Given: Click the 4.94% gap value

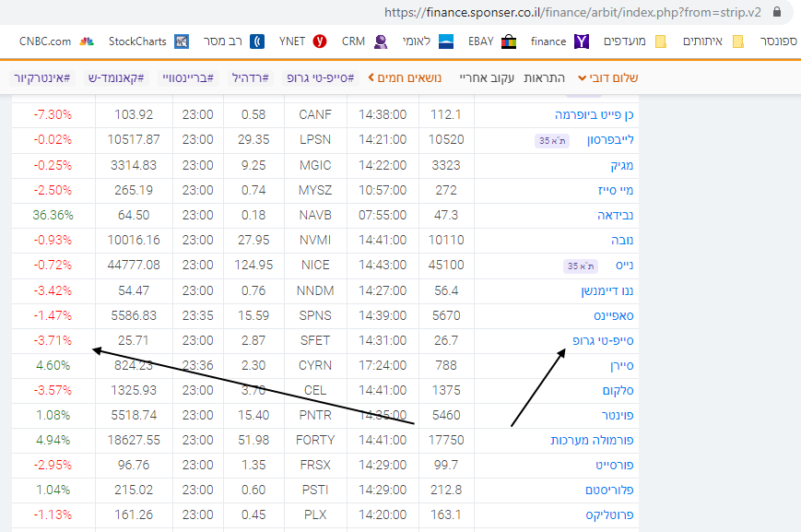Looking at the screenshot, I should tap(53, 440).
